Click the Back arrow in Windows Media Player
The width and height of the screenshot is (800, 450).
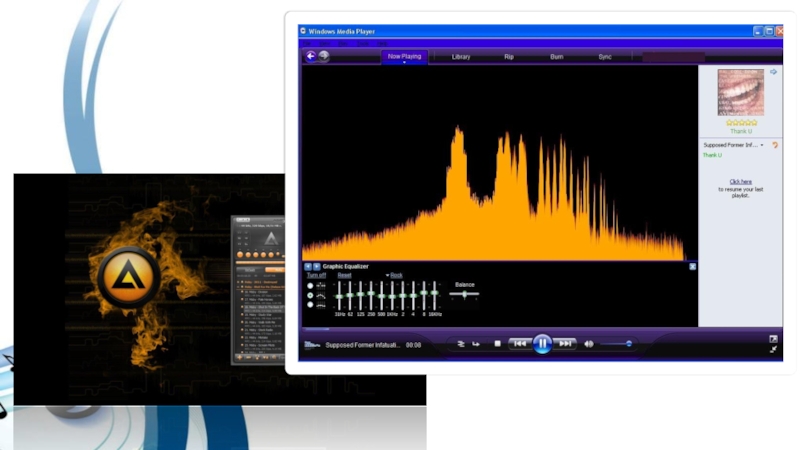click(310, 56)
